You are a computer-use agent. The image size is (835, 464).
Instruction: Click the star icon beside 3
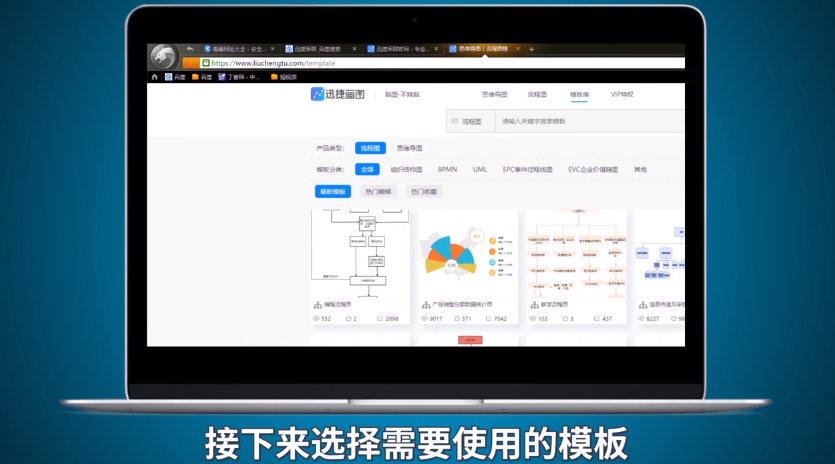tap(566, 319)
